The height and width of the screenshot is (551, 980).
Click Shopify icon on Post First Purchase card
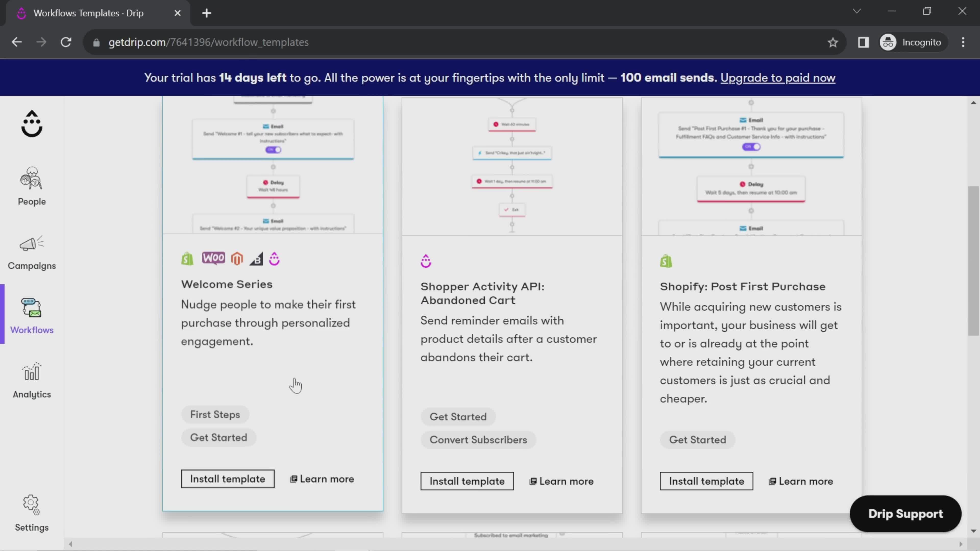pos(666,261)
